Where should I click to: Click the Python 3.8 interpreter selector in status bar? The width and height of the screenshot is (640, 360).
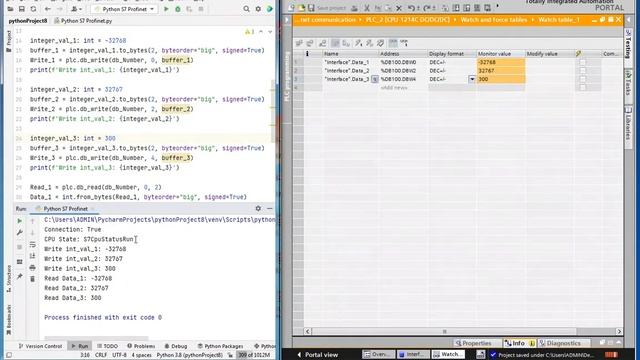click(190, 355)
